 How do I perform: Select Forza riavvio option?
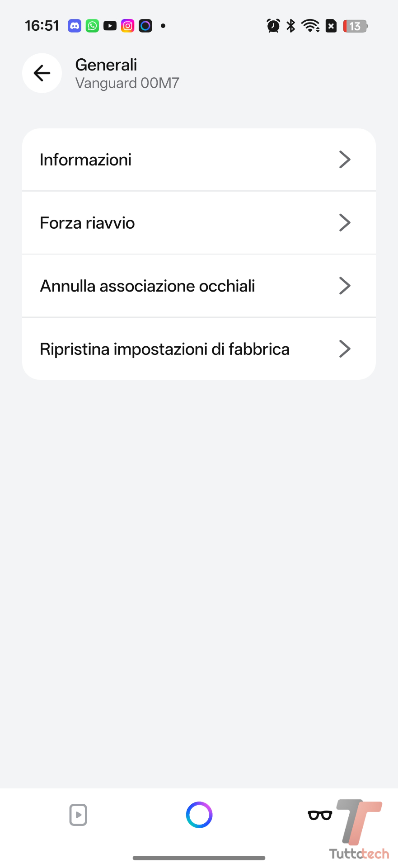(88, 223)
